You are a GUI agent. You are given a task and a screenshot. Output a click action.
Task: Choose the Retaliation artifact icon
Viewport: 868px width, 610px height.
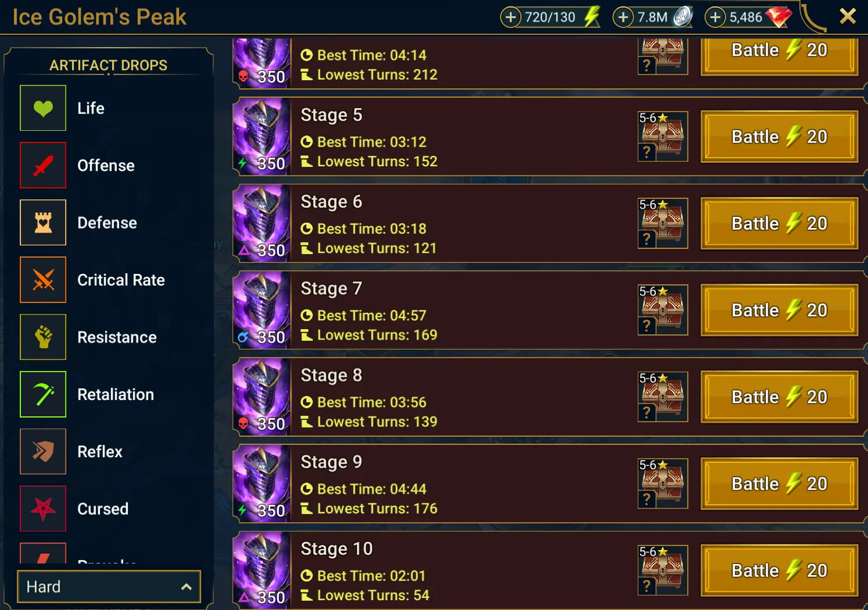click(x=43, y=394)
